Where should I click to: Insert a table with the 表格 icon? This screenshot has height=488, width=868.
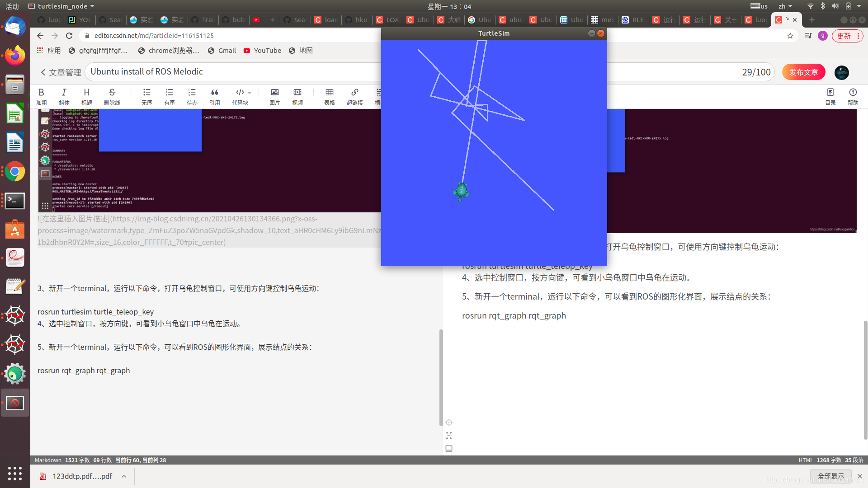coord(330,96)
